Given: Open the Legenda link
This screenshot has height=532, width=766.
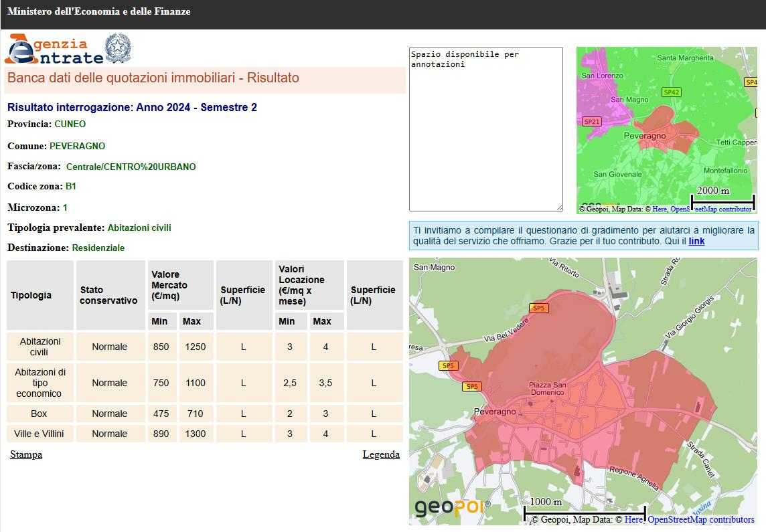Looking at the screenshot, I should [x=381, y=454].
